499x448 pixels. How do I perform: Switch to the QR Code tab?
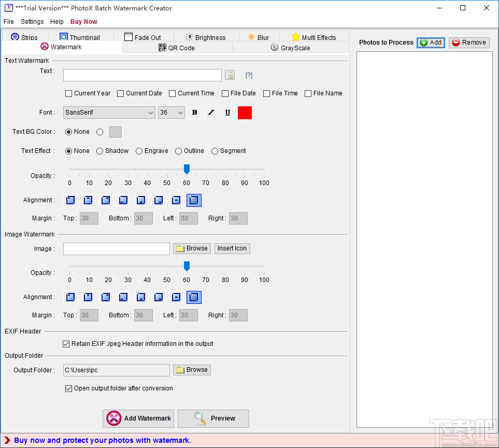[x=177, y=48]
